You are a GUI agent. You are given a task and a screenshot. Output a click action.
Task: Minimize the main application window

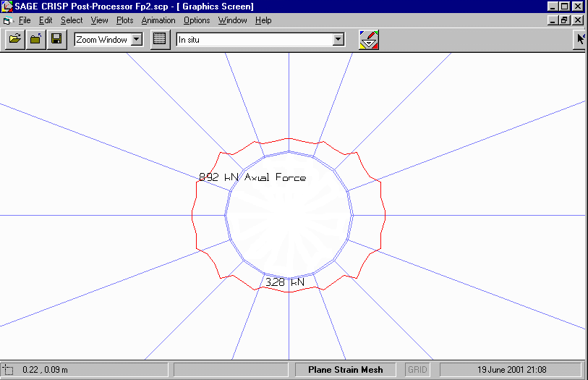pyautogui.click(x=553, y=7)
